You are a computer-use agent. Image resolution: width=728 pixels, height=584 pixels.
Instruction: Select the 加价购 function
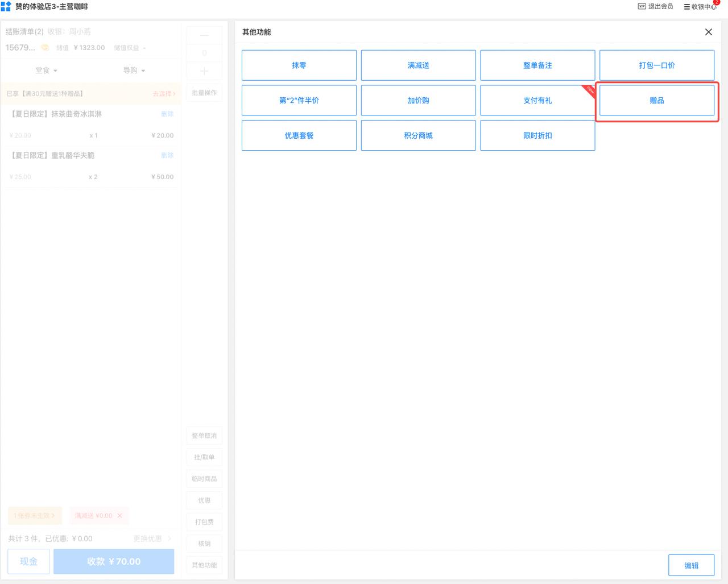tap(418, 101)
